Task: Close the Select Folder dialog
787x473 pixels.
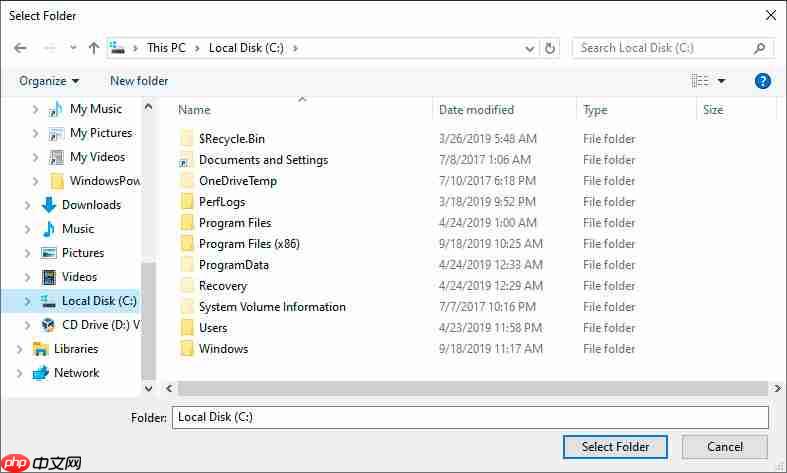Action: tap(771, 16)
